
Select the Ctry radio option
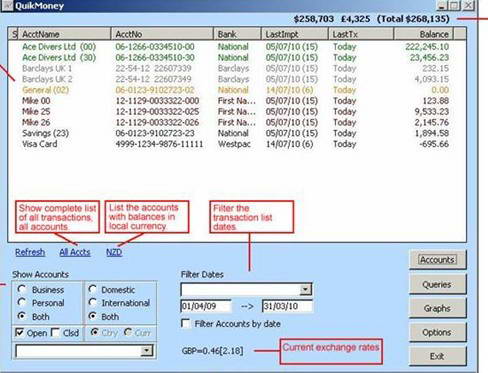click(95, 332)
